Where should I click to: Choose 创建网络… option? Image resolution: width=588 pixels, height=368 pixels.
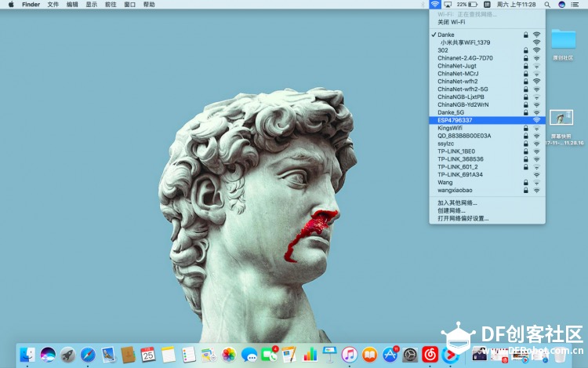pos(487,211)
